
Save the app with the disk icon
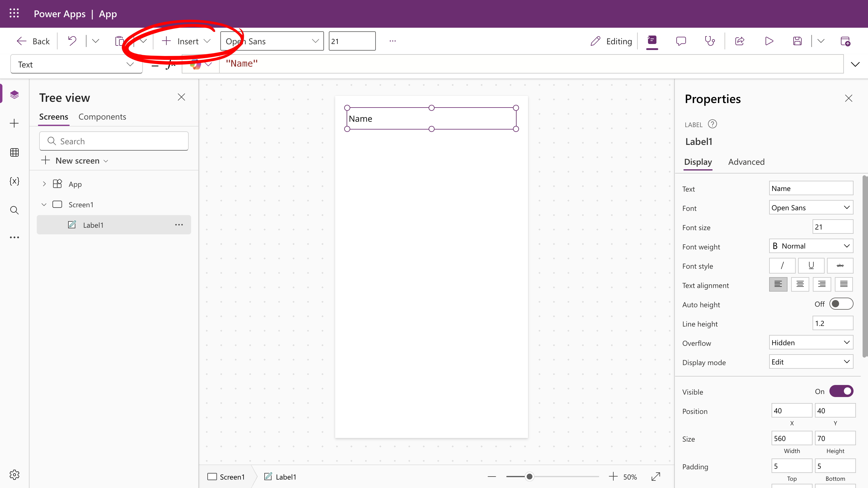[x=797, y=41]
